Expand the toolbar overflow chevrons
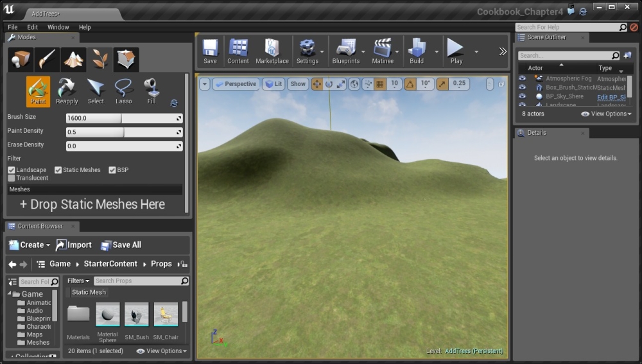Viewport: 642px width, 364px height. 503,51
